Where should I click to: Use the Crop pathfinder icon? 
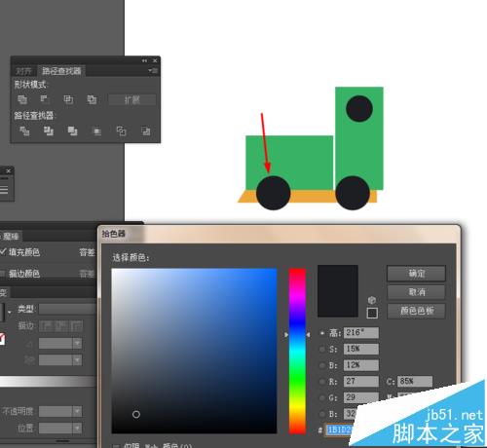click(x=96, y=131)
